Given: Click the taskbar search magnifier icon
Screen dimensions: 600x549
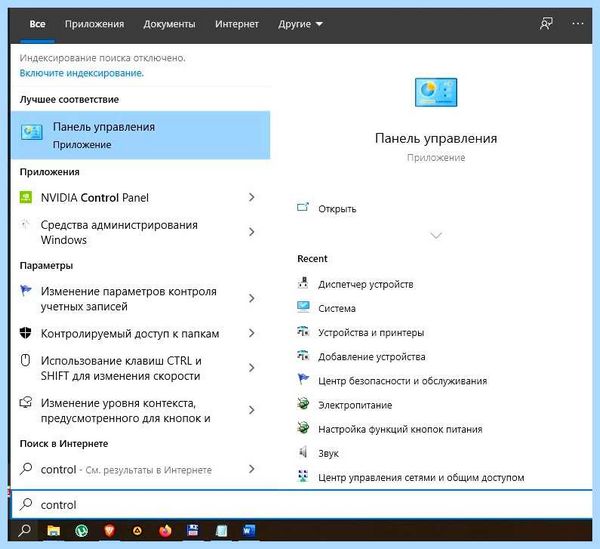Looking at the screenshot, I should coord(24,530).
